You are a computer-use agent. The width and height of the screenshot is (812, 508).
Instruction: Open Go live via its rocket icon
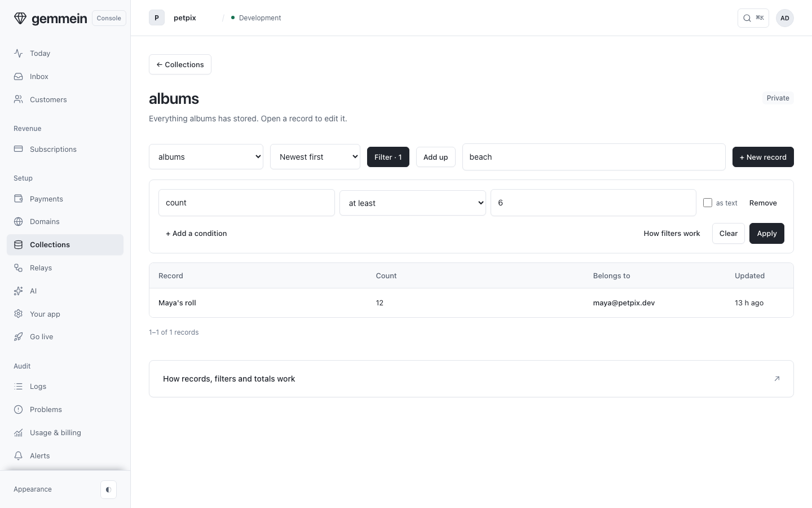pyautogui.click(x=19, y=336)
